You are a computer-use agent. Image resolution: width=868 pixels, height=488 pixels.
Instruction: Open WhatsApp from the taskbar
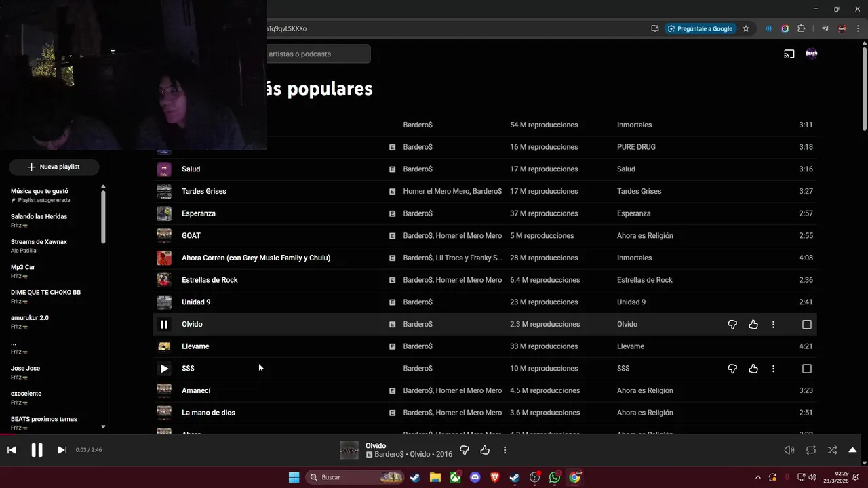point(555,478)
